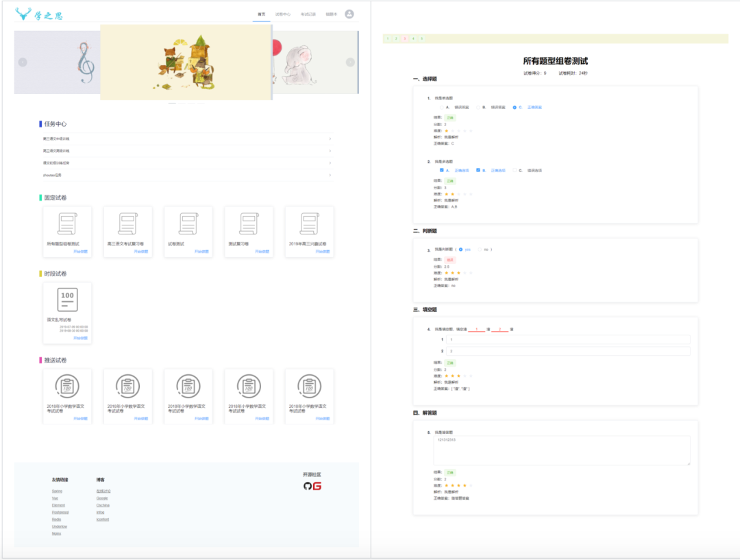Open the Spring footer link
The width and height of the screenshot is (740, 560).
coord(57,491)
